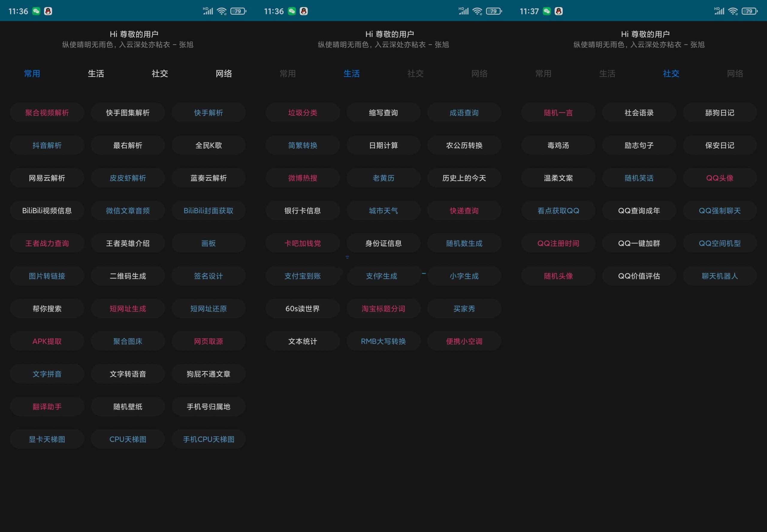Launch 聊天机器人 chatbot
This screenshot has width=767, height=532.
pyautogui.click(x=720, y=276)
